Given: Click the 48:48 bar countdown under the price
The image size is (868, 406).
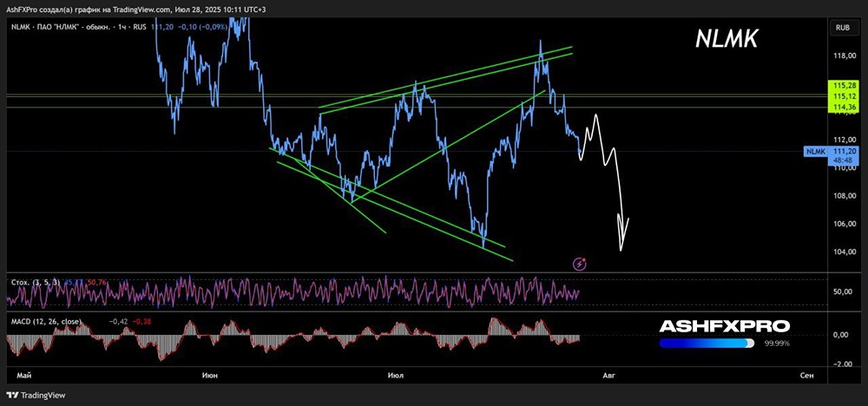Looking at the screenshot, I should (x=845, y=160).
